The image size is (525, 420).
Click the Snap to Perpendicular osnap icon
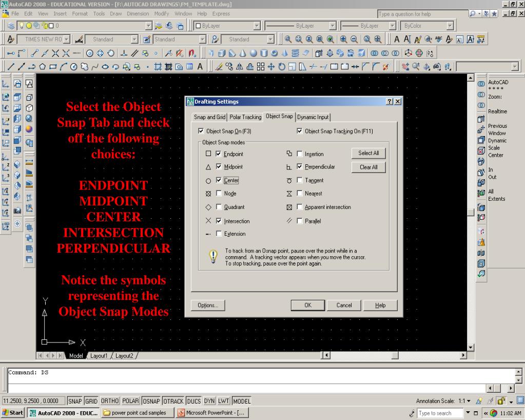tap(124, 53)
